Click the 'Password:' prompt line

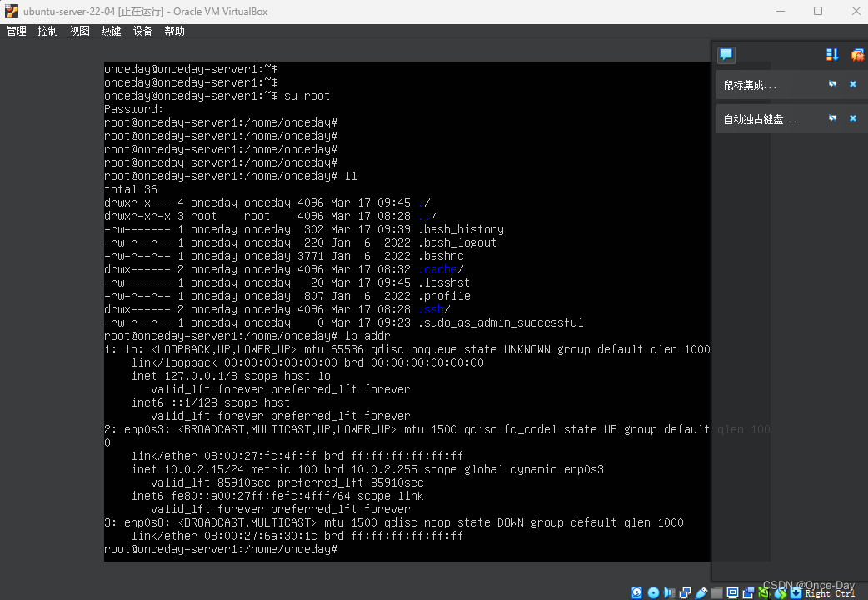[x=134, y=109]
